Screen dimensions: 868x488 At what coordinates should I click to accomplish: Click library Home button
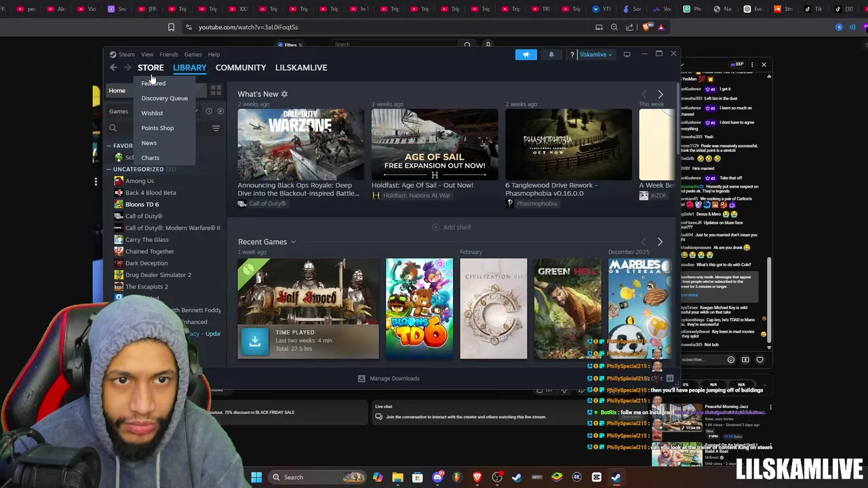coord(117,90)
